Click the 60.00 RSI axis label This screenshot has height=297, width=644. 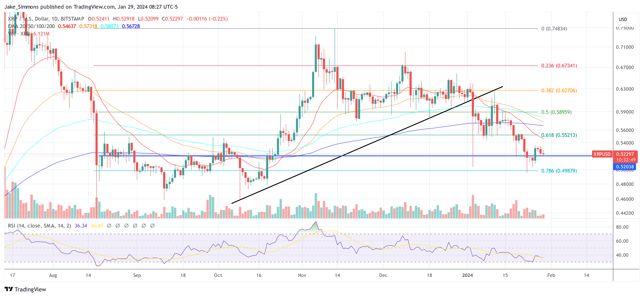[622, 241]
